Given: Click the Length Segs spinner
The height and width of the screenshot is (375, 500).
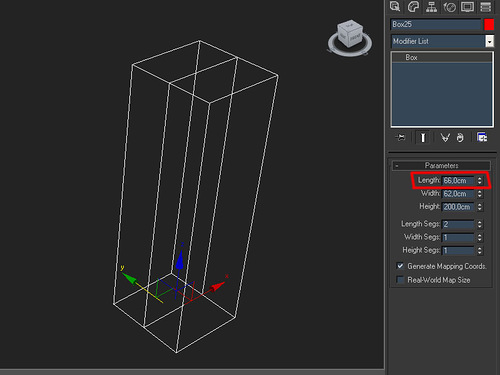Looking at the screenshot, I should tap(479, 224).
